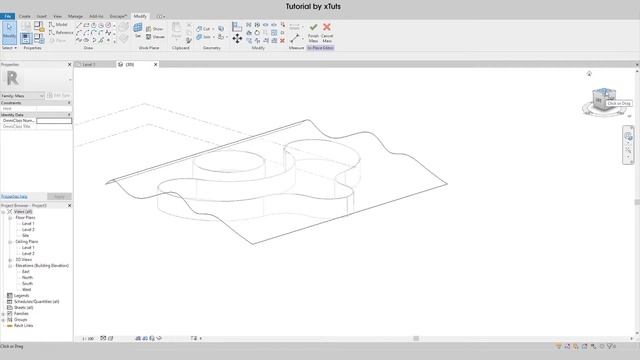Expand the Families tree node

[x=3, y=314]
